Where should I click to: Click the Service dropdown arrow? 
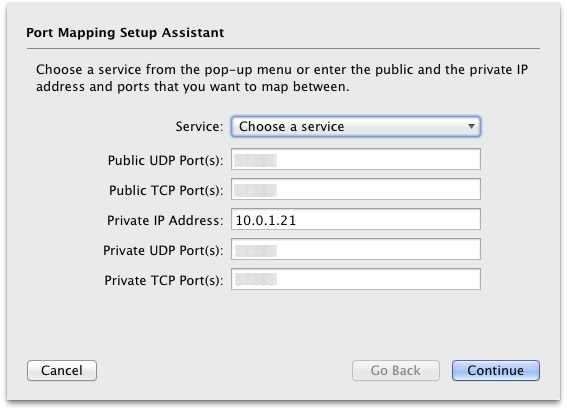(471, 127)
